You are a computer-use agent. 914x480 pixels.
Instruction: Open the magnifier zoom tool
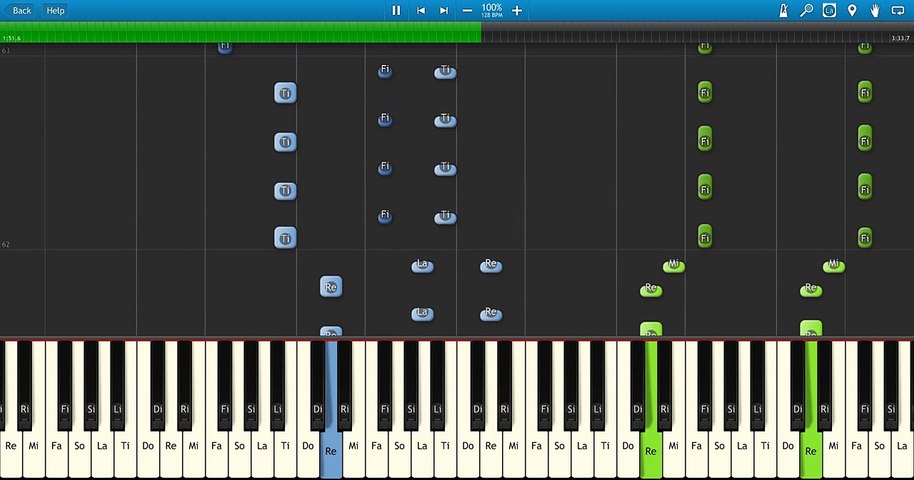[x=806, y=10]
